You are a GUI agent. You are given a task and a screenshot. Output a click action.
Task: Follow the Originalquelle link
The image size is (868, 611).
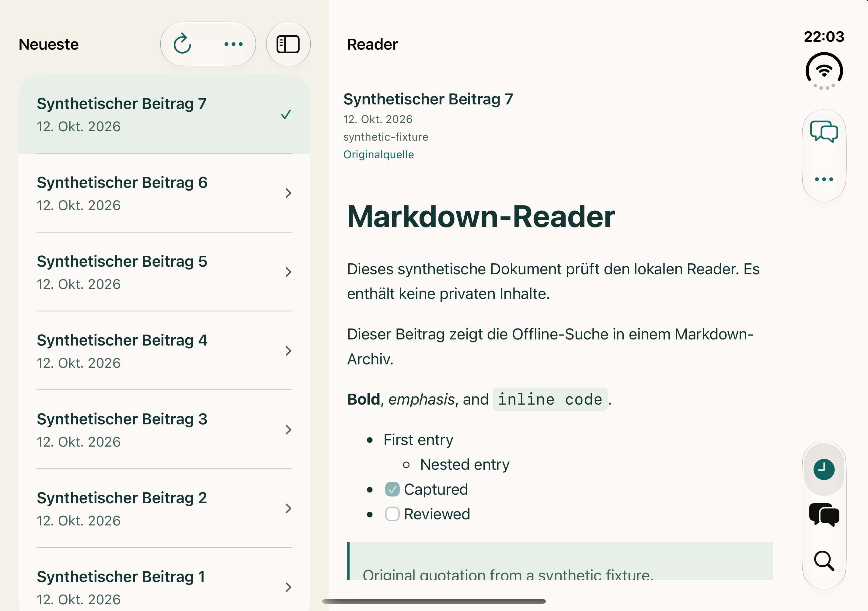coord(378,154)
